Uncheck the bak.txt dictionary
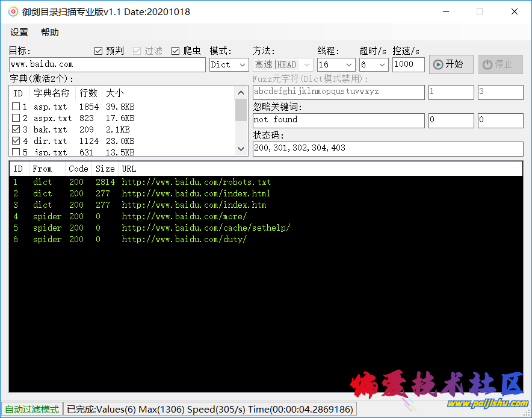The height and width of the screenshot is (418, 532). click(16, 129)
